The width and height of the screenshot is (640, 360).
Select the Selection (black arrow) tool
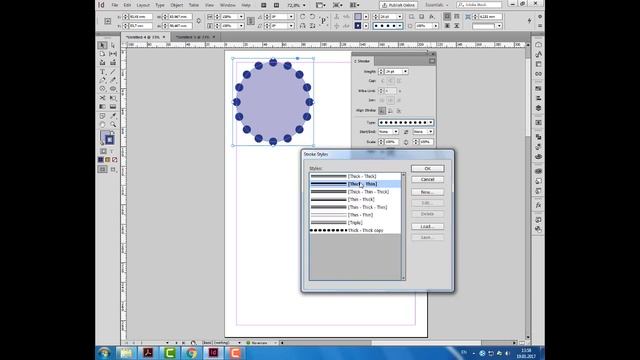tap(102, 45)
